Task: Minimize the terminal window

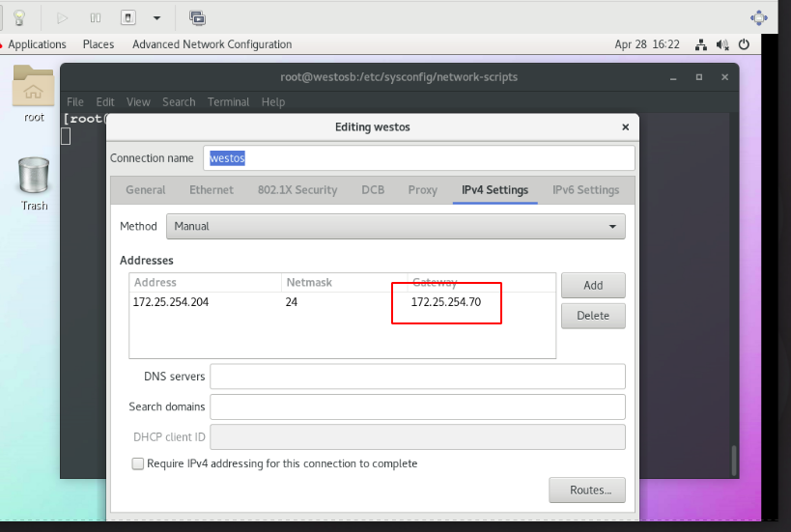Action: coord(673,77)
